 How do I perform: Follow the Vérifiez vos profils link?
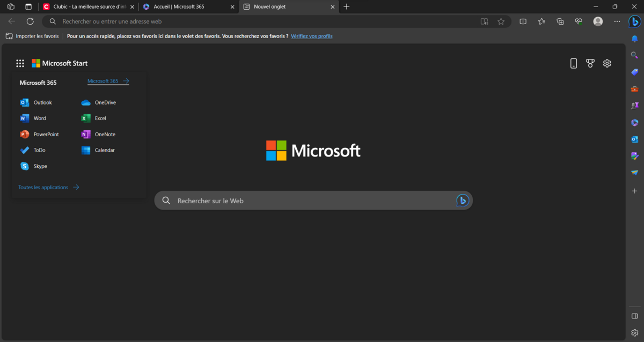point(312,36)
